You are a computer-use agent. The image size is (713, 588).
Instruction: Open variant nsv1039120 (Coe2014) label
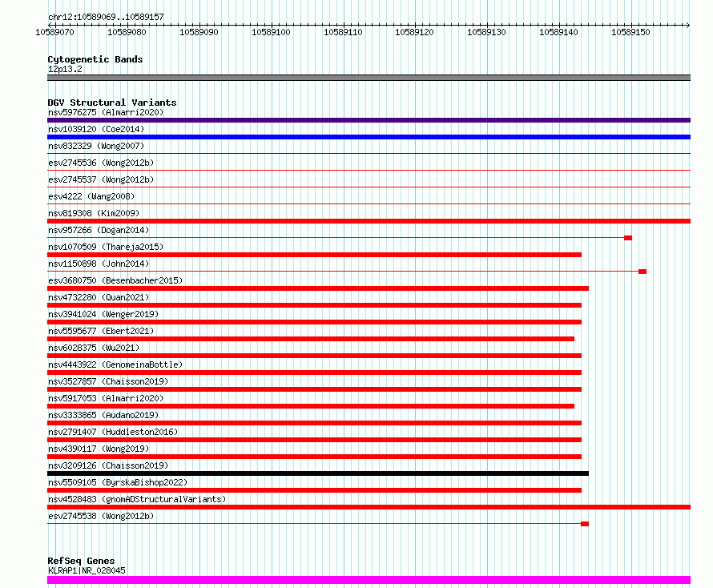(96, 129)
